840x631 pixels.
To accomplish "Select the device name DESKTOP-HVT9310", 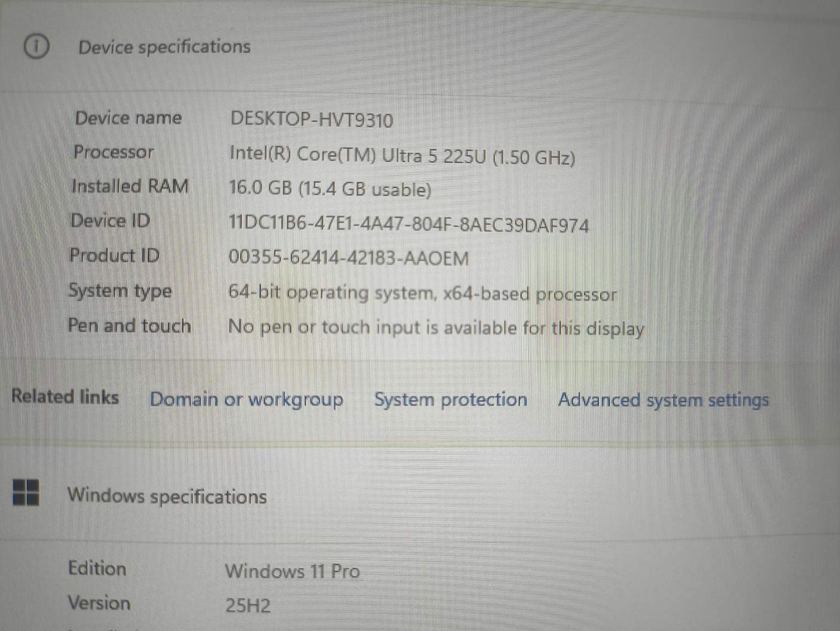I will [x=313, y=120].
